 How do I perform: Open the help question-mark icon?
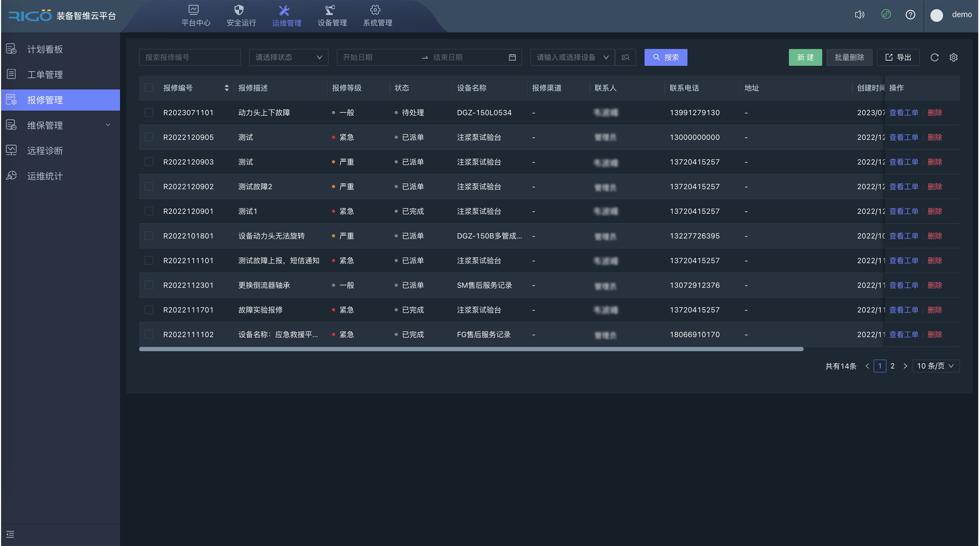[x=910, y=14]
